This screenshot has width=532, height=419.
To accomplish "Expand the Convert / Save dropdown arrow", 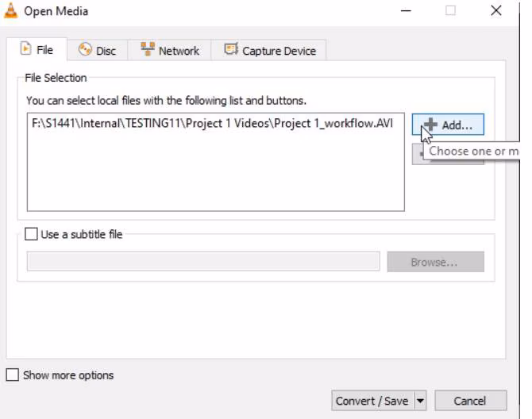I will click(420, 401).
